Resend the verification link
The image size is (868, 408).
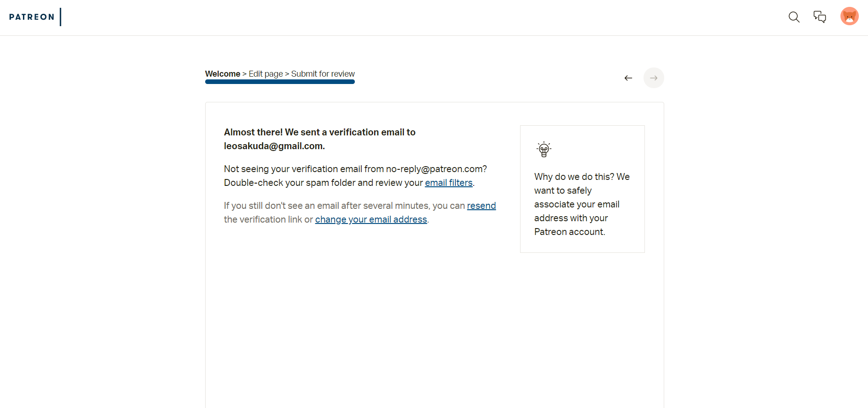click(481, 206)
